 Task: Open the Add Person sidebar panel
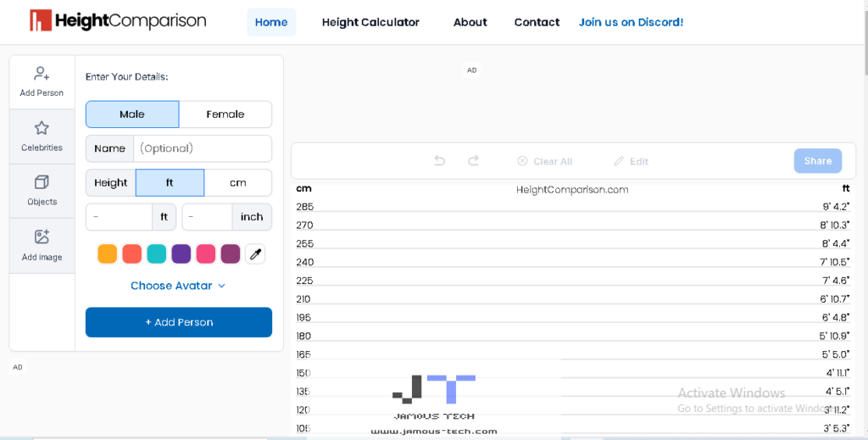click(42, 82)
